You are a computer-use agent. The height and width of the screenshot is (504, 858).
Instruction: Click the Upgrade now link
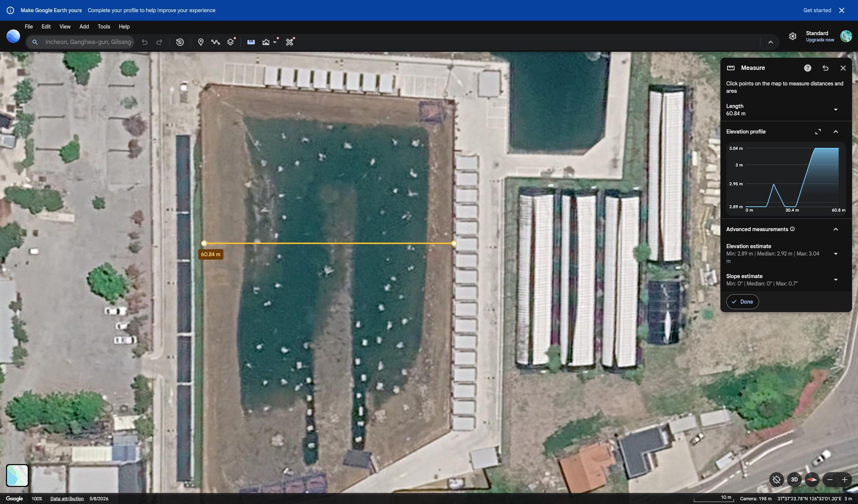820,40
